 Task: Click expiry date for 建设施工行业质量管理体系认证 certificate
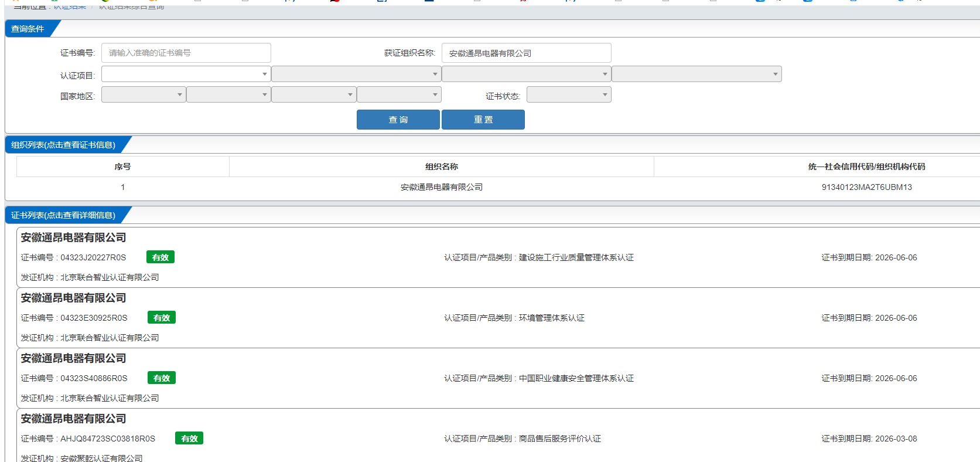(x=896, y=257)
